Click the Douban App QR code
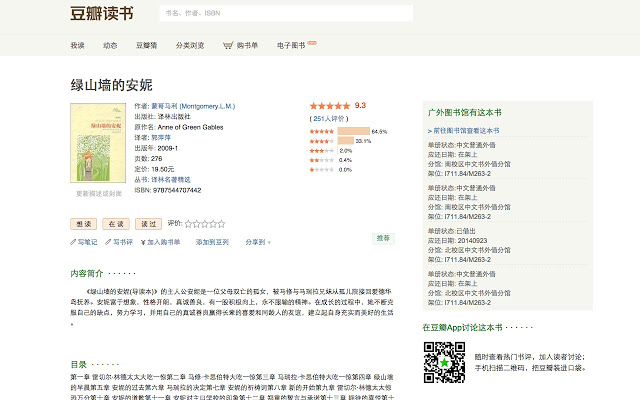This screenshot has width=640, height=400. [x=444, y=362]
